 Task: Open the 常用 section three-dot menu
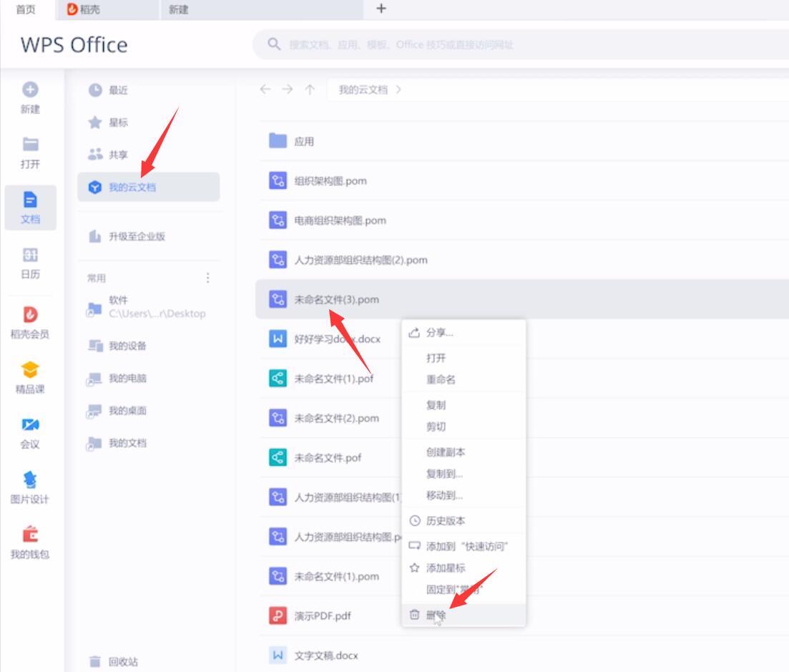tap(208, 278)
